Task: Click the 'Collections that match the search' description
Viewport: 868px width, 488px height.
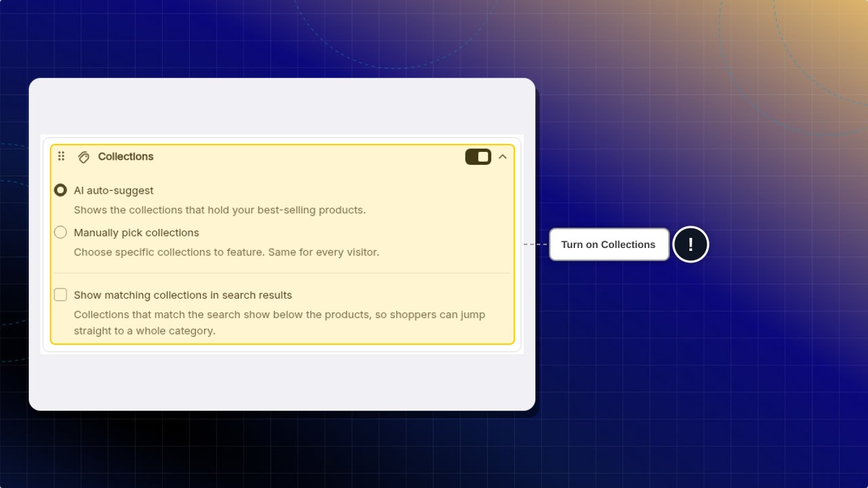Action: click(280, 322)
